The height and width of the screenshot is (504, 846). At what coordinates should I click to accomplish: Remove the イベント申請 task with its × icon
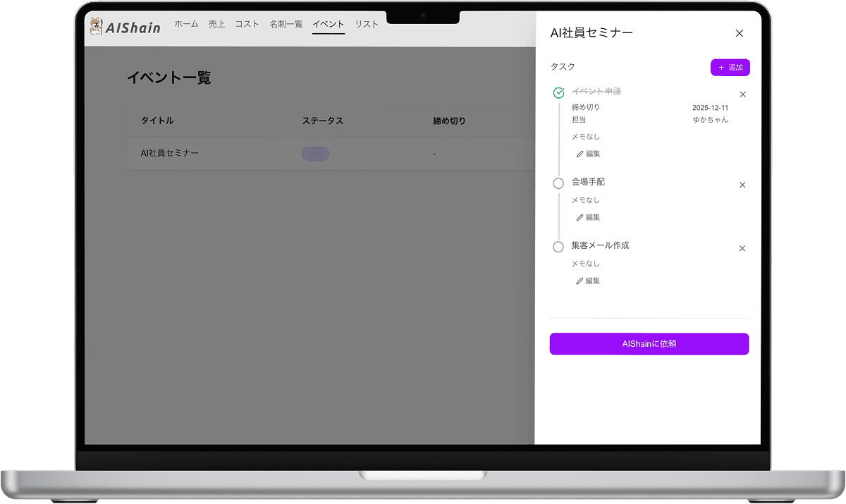(742, 94)
